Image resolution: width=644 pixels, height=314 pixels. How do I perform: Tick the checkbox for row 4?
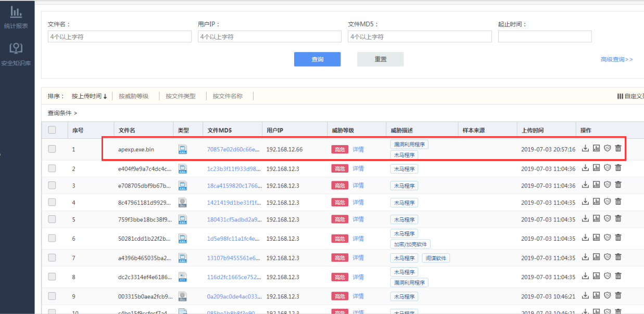(52, 202)
